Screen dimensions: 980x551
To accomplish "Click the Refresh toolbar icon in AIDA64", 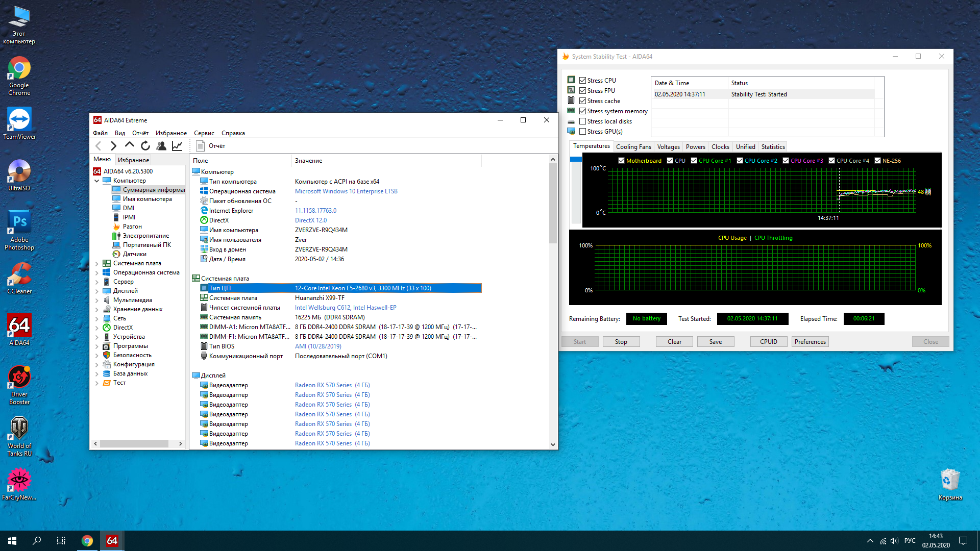I will pyautogui.click(x=145, y=146).
